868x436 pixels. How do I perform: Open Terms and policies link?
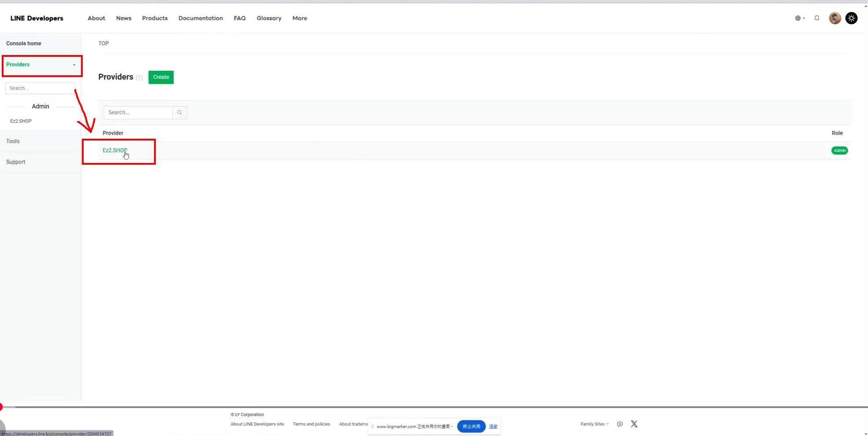tap(311, 424)
